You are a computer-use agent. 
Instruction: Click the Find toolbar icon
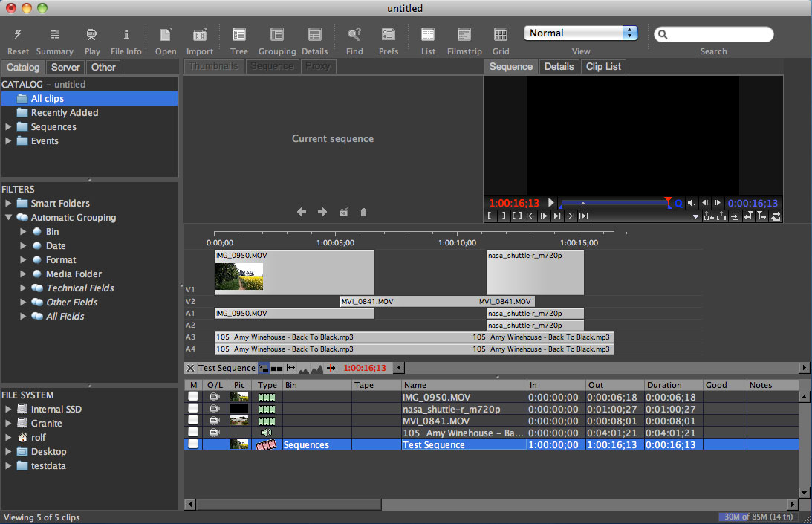click(354, 35)
